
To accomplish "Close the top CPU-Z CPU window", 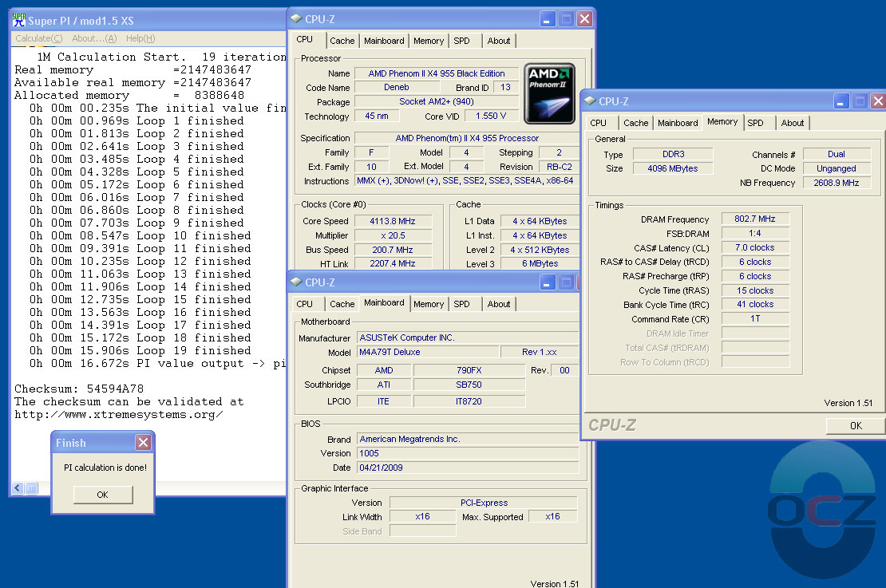I will 585,19.
